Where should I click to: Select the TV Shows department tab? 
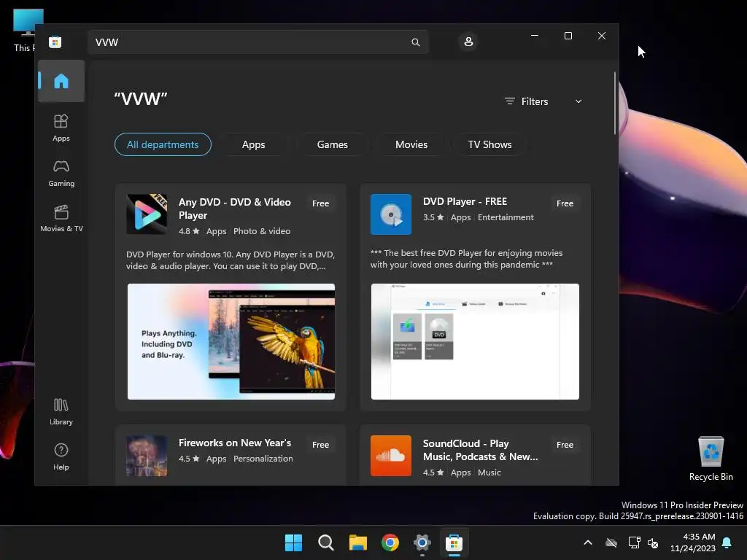[489, 144]
